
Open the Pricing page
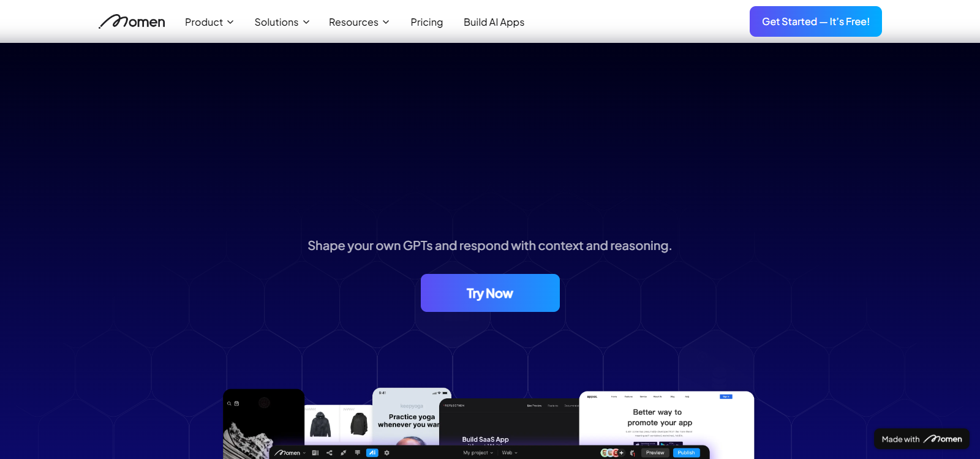427,22
